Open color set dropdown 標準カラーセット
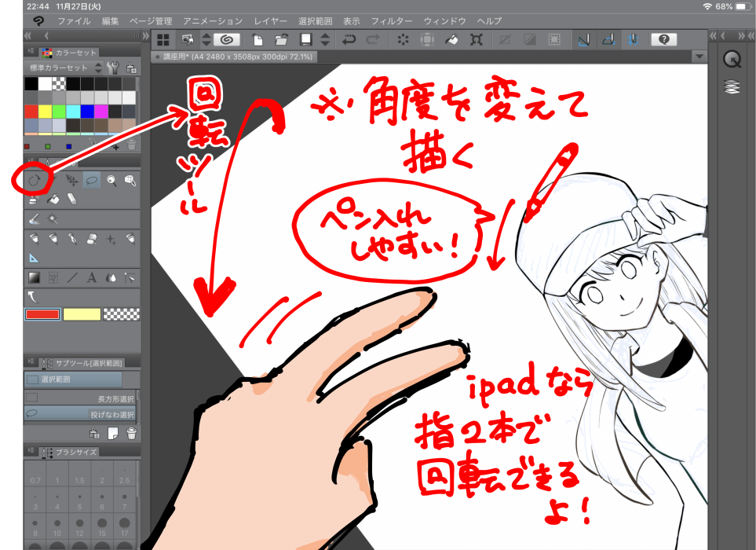The height and width of the screenshot is (550, 756). [x=63, y=68]
